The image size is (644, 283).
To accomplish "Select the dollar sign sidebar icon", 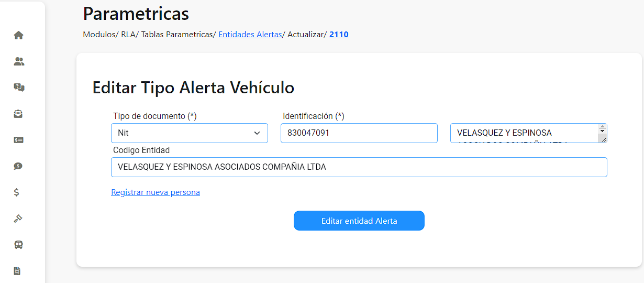I will click(x=17, y=192).
